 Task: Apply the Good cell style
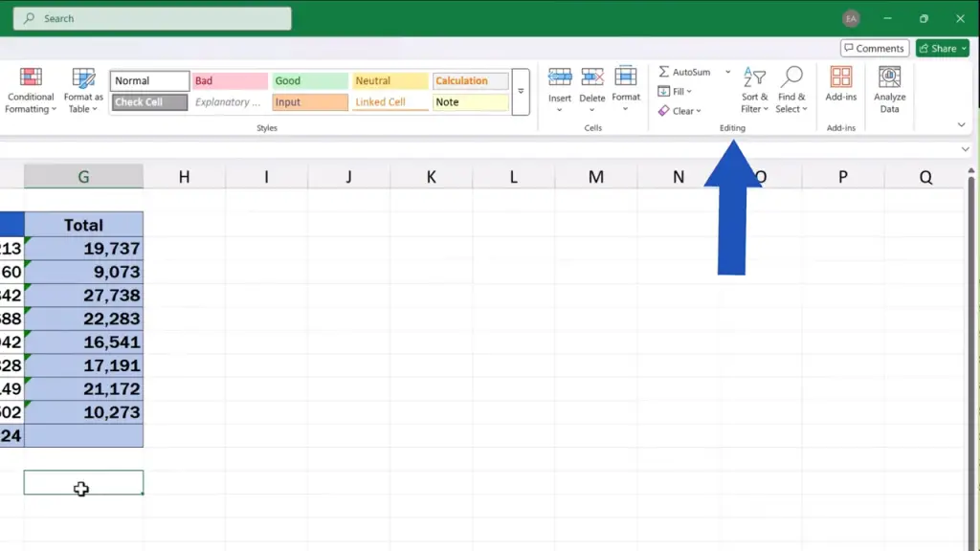[309, 81]
